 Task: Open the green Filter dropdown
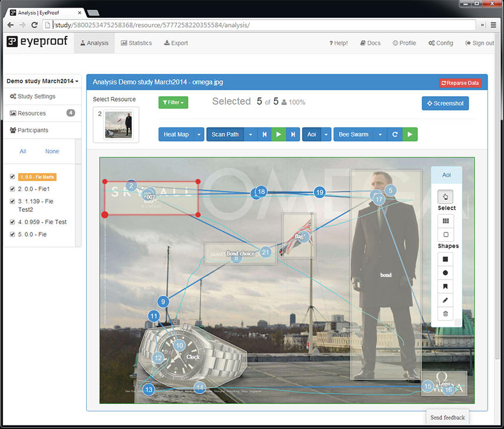(x=173, y=103)
